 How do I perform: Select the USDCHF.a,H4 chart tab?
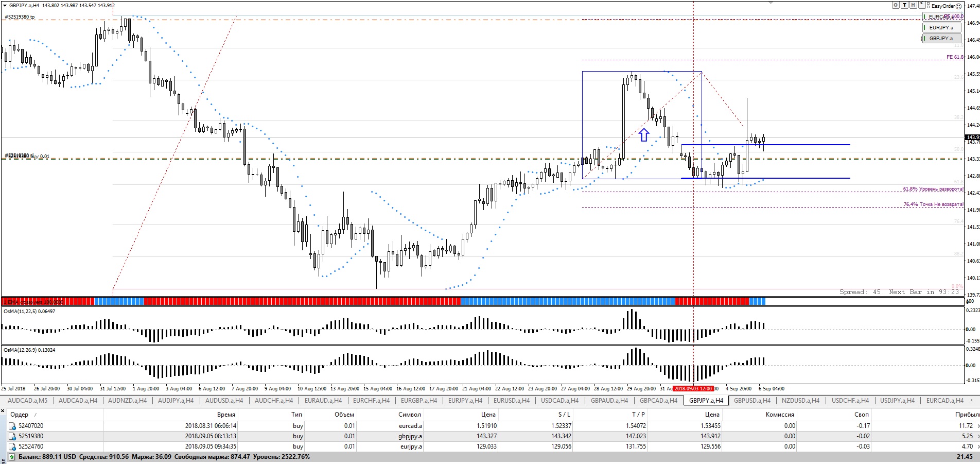pos(850,401)
